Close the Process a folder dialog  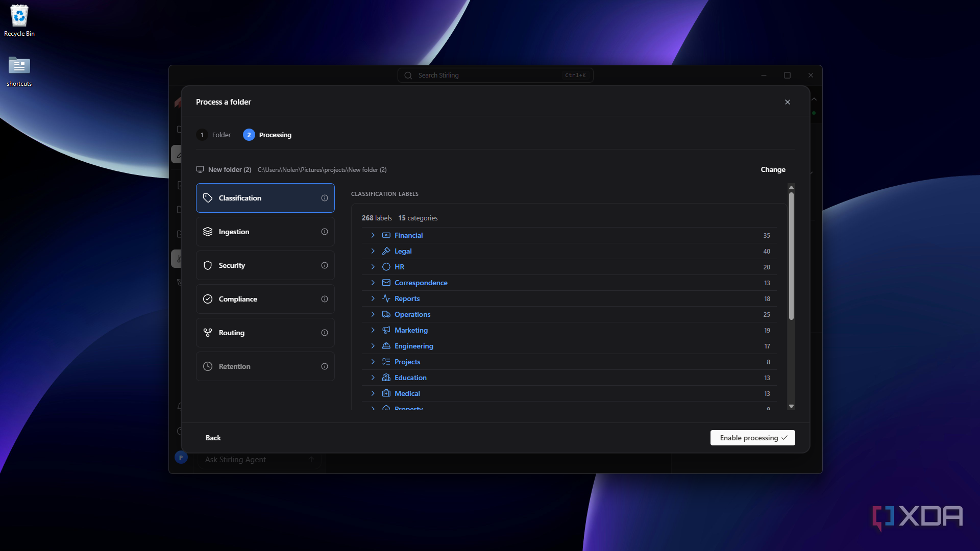[788, 102]
